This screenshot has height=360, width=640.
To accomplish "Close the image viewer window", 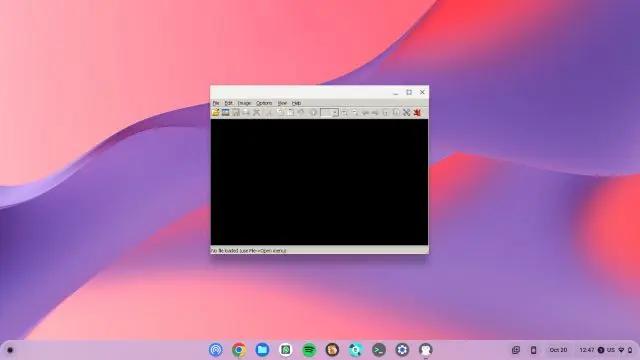I will pos(422,92).
